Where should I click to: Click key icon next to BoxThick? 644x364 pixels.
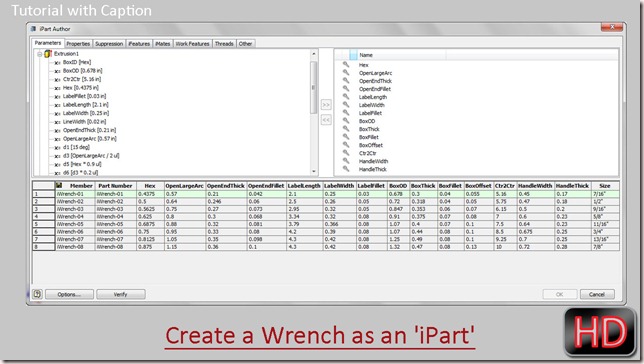[x=346, y=129]
